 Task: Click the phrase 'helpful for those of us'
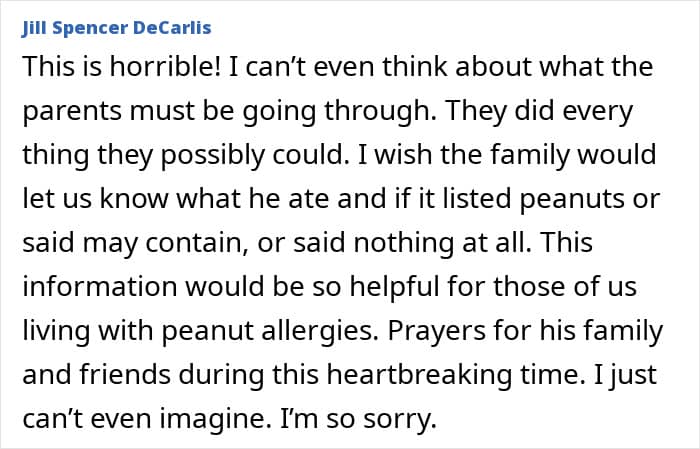pos(493,287)
